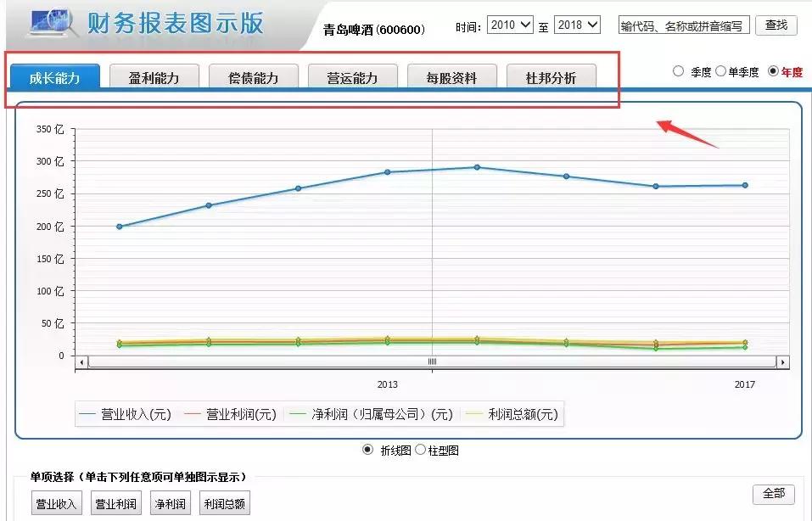
Task: Select the 折线图 display option
Action: [369, 451]
